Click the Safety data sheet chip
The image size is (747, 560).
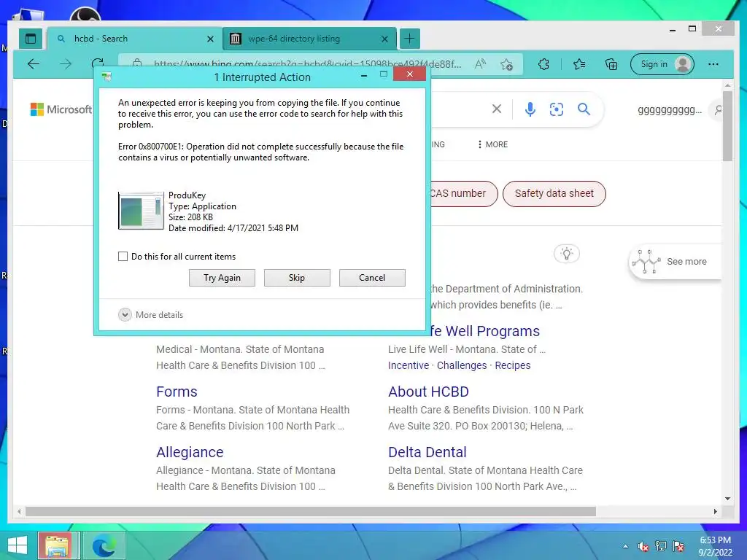(x=554, y=194)
